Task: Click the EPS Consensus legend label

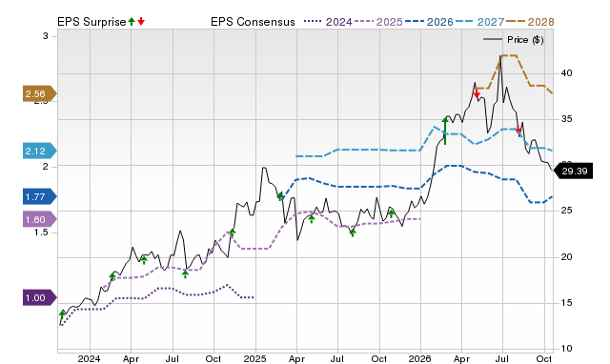Action: tap(253, 22)
